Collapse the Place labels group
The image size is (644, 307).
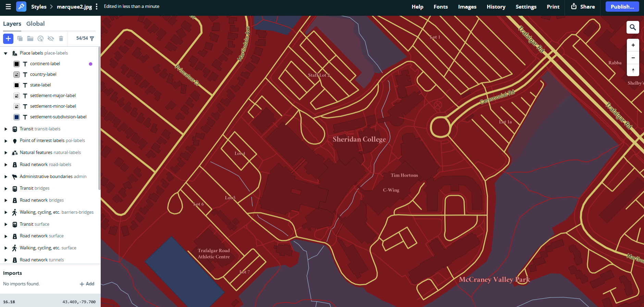pos(5,53)
